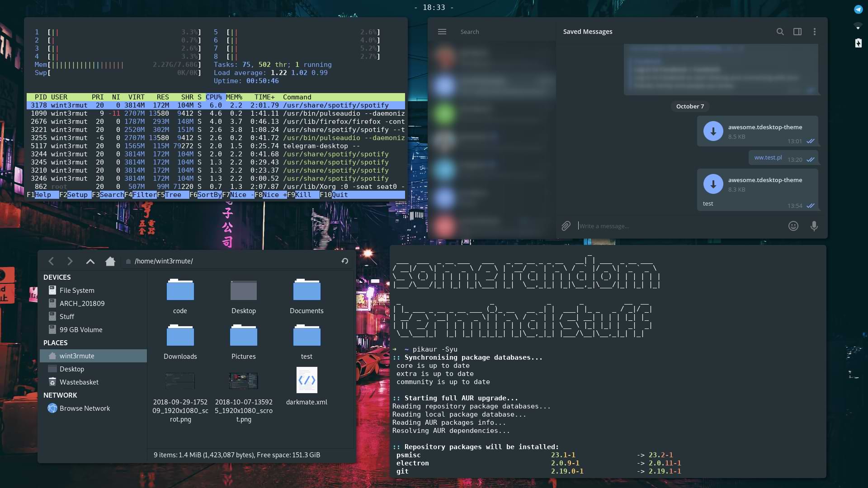Viewport: 868px width, 488px height.
Task: Click search icon in Saved Messages header
Action: tap(780, 32)
